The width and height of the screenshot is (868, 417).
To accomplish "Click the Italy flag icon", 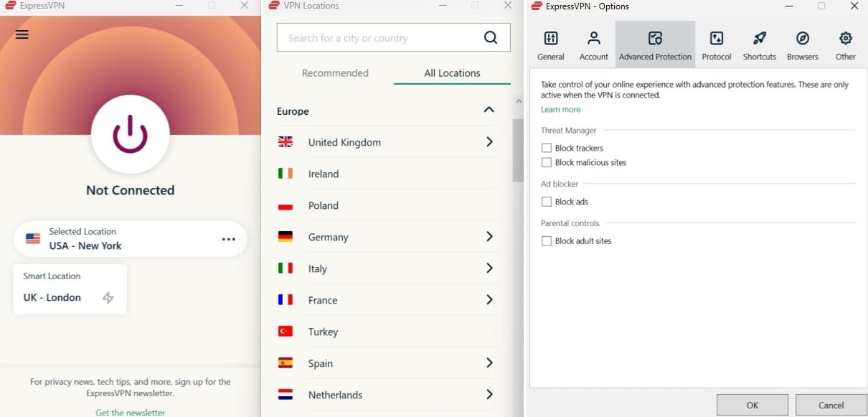I will [286, 268].
